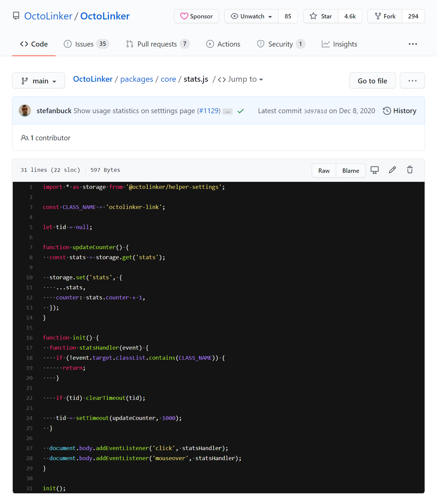Image resolution: width=437 pixels, height=504 pixels.
Task: Open the commit hash 3d9781d
Action: 315,111
